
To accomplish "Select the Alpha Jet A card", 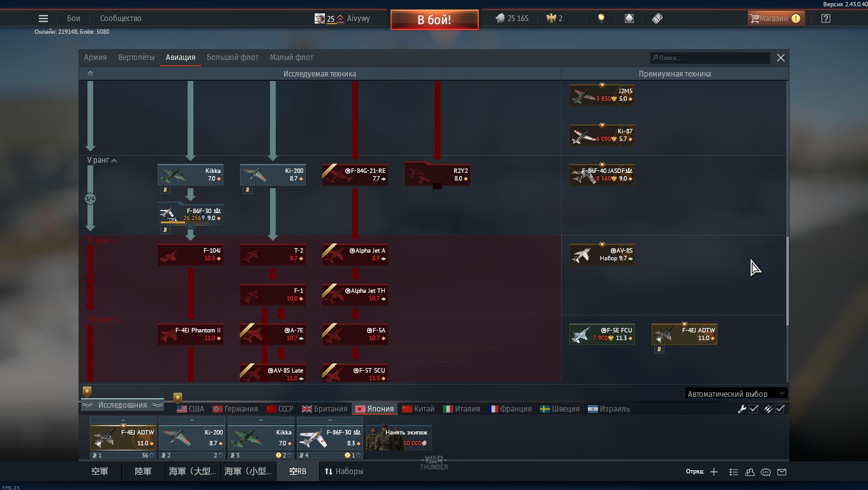I will [x=355, y=255].
